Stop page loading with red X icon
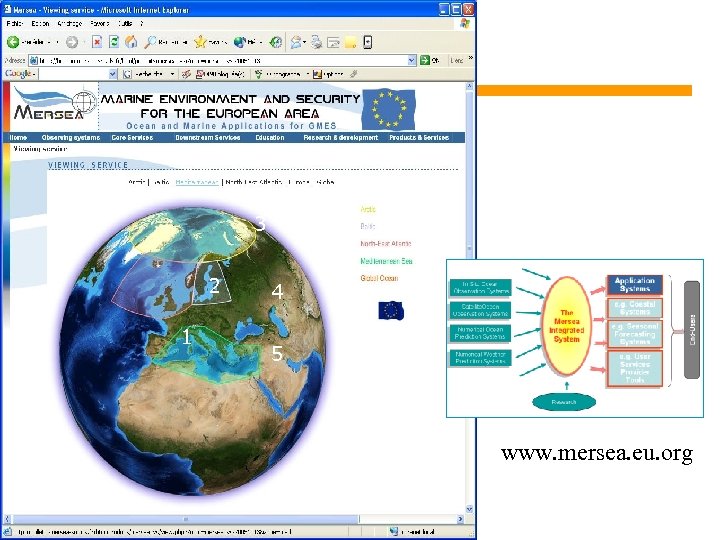This screenshot has width=720, height=540. (x=96, y=42)
